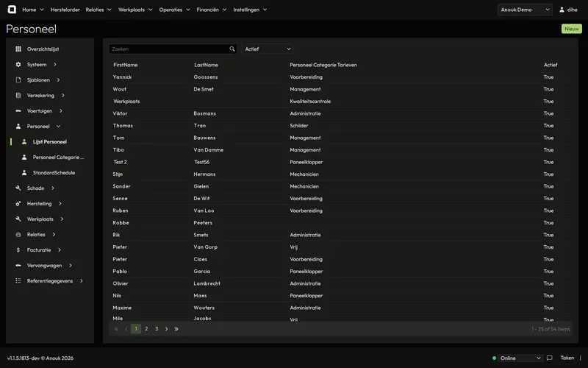Click the Voertuigen car icon
This screenshot has height=368, width=588.
pyautogui.click(x=18, y=111)
